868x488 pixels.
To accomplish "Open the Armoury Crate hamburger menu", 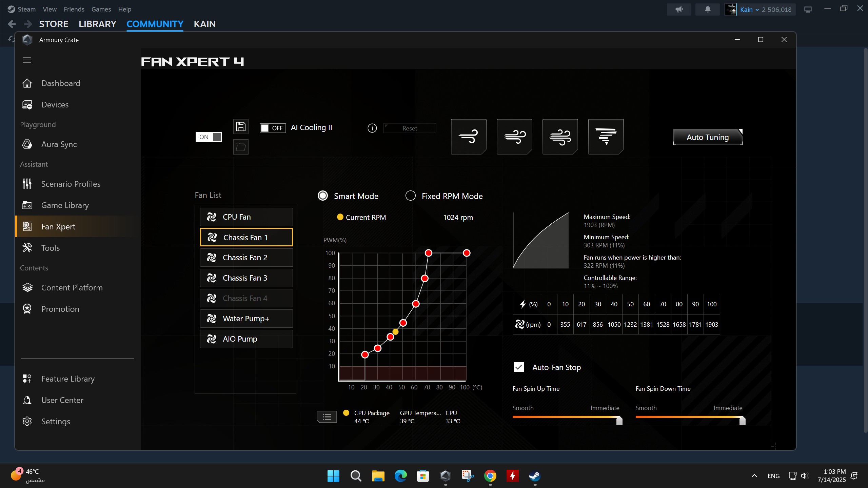I will 27,60.
